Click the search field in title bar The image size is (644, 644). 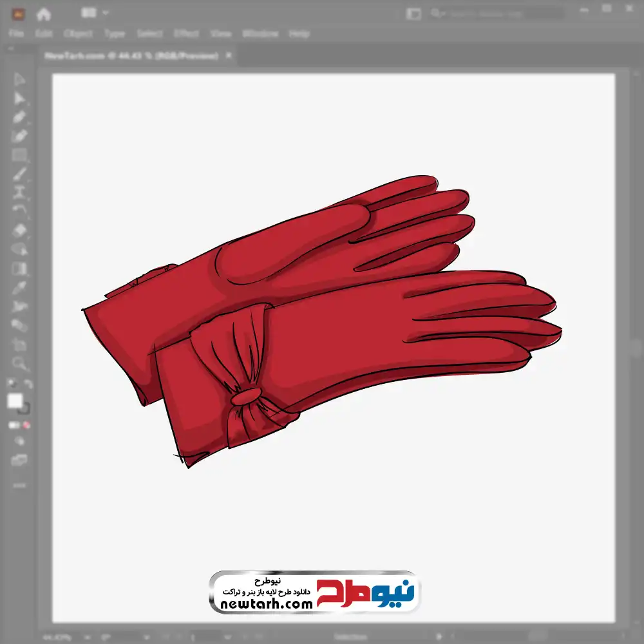496,13
